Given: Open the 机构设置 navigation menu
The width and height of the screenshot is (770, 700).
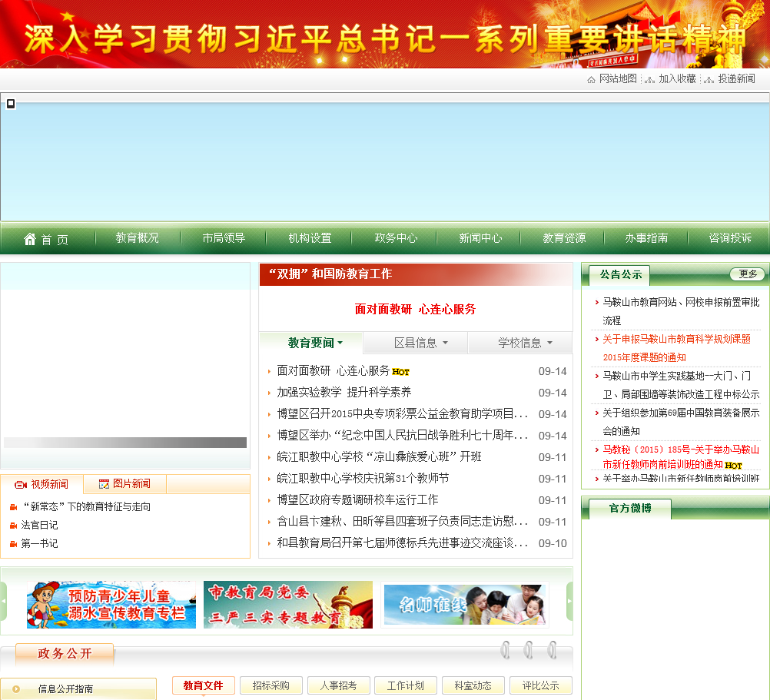Looking at the screenshot, I should coord(310,238).
